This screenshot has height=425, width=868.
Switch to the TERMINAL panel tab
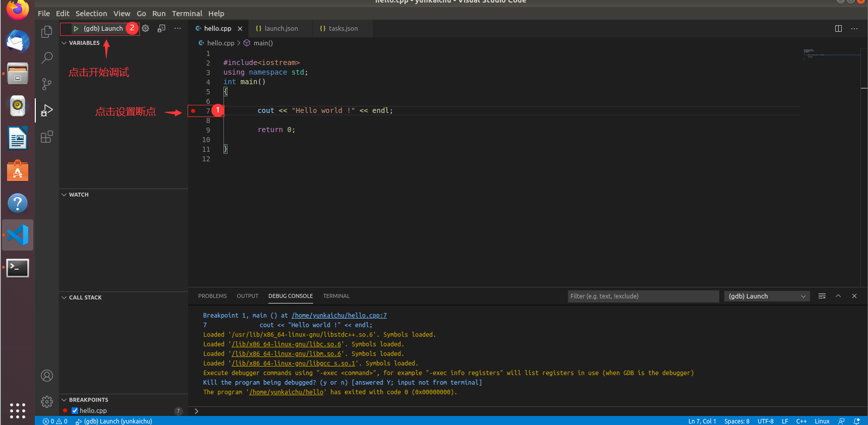[x=336, y=296]
